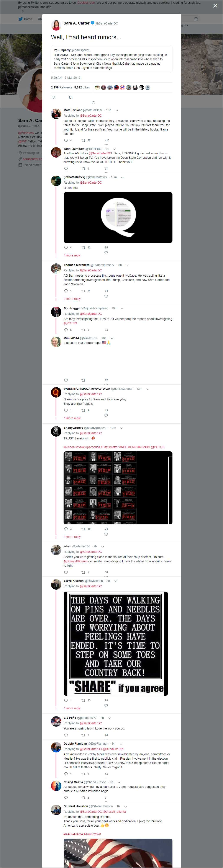The height and width of the screenshot is (868, 223).
Task: Click the #QAnon hashtag in ShadyGroove's tweet
Action: tap(69, 447)
